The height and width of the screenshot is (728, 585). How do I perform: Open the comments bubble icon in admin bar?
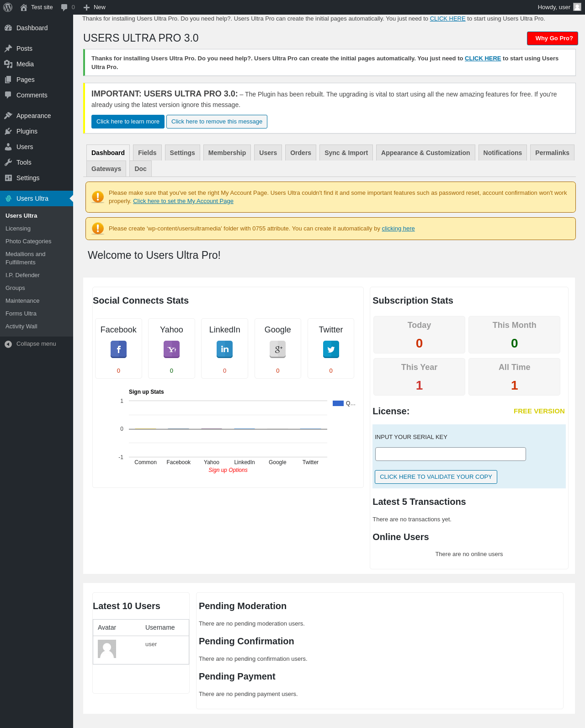tap(64, 7)
